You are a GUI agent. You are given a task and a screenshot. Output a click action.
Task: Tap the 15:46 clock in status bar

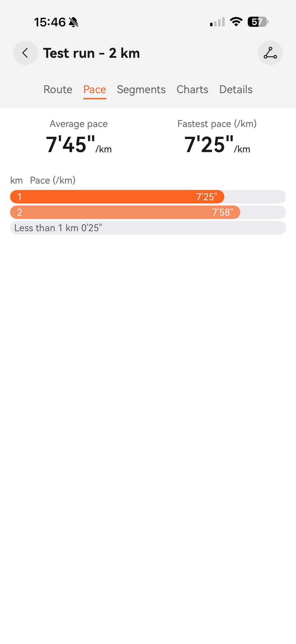[x=50, y=22]
